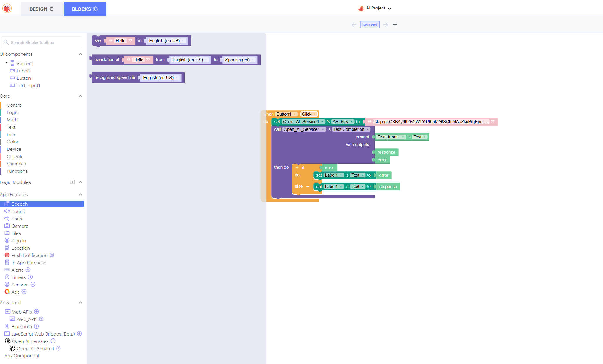Collapse the Core section
This screenshot has width=603, height=364.
tap(80, 96)
